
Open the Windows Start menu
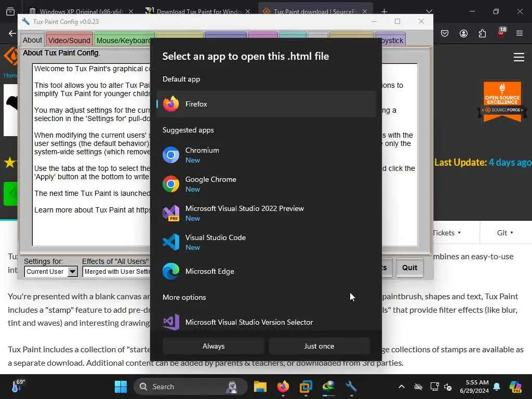pos(121,387)
